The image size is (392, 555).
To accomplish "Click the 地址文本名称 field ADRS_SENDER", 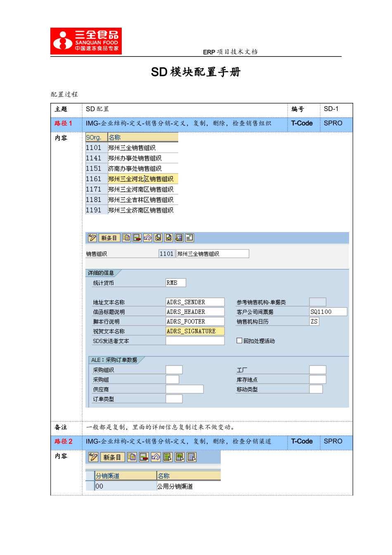I will point(195,302).
